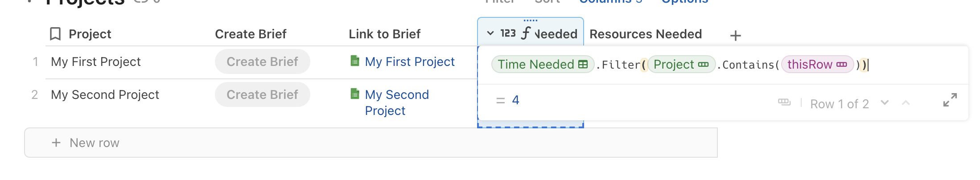980x180 pixels.
Task: Add a new column with plus icon
Action: point(735,36)
